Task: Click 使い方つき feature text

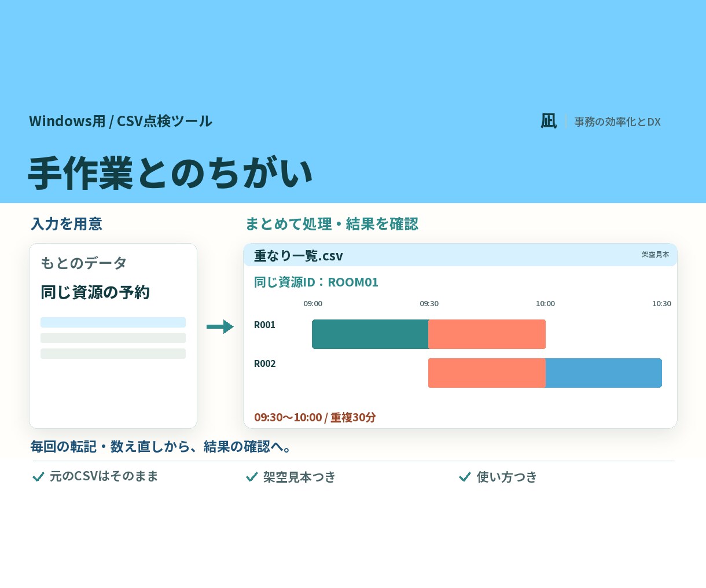Action: (507, 477)
